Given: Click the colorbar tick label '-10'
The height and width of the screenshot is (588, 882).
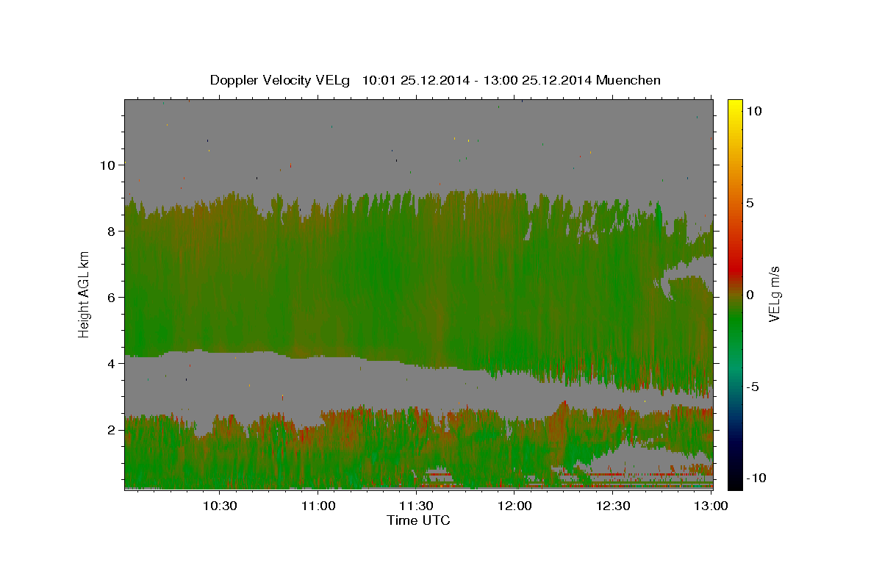Looking at the screenshot, I should [756, 478].
